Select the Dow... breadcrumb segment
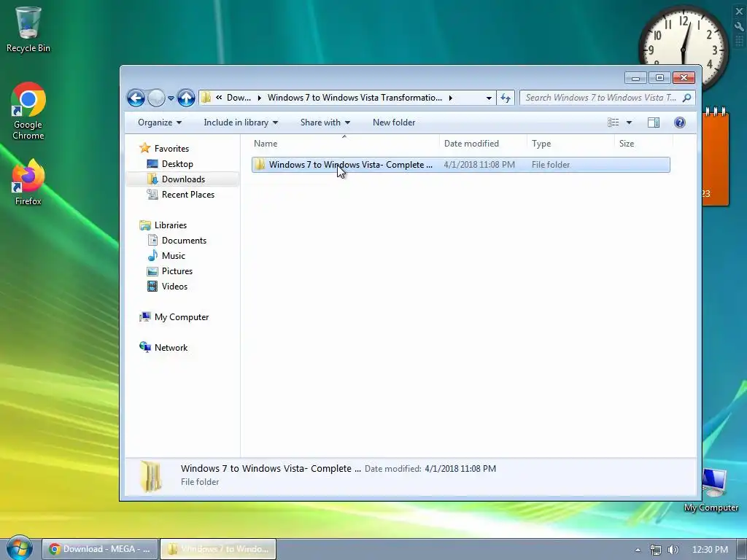 (x=239, y=98)
